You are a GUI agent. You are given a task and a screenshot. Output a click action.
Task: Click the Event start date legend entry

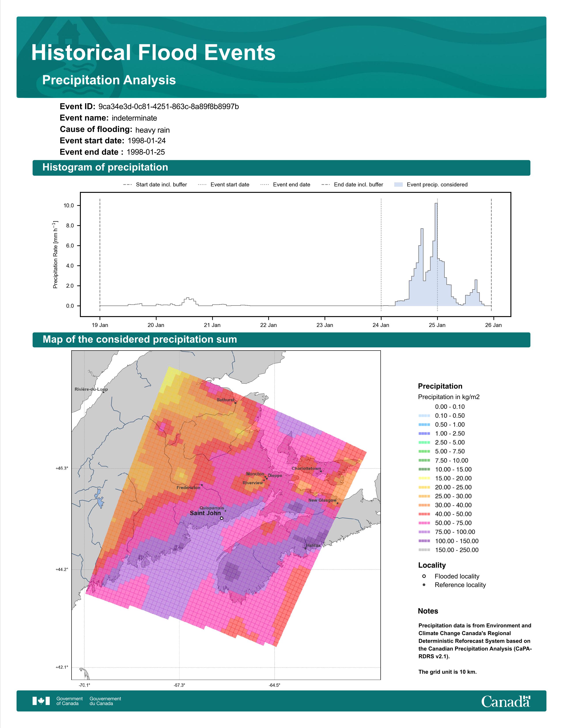click(223, 185)
